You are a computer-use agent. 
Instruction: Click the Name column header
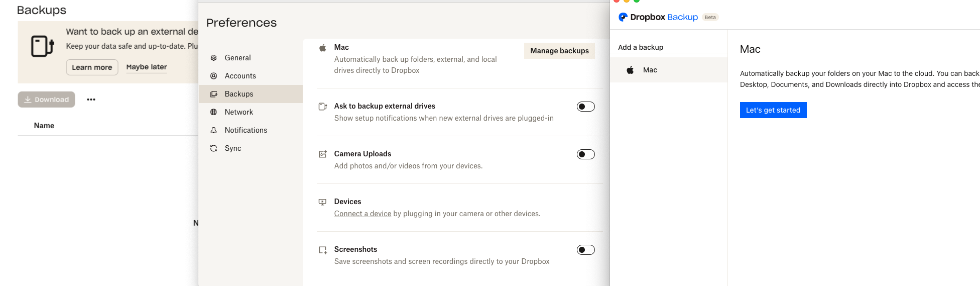pos(44,126)
